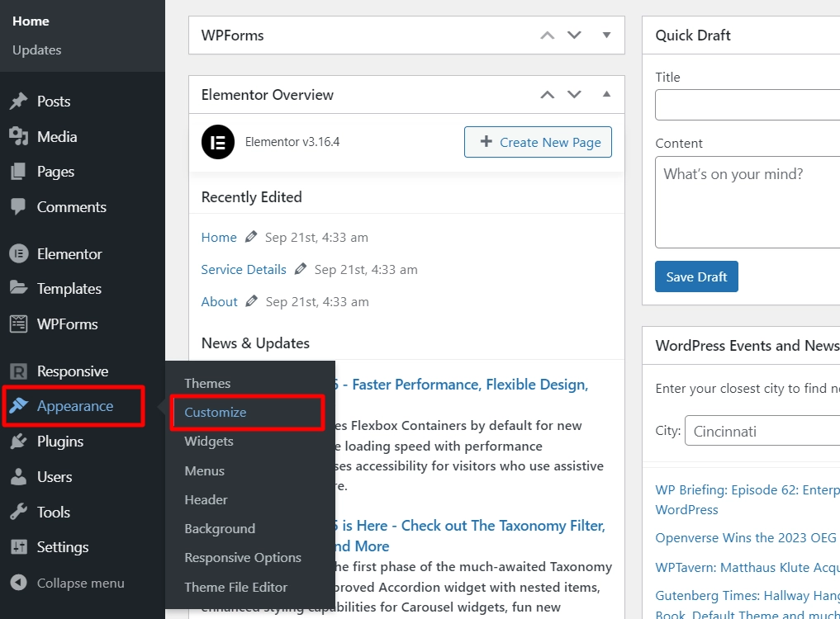Select Header in Appearance submenu
Image resolution: width=840 pixels, height=619 pixels.
206,499
